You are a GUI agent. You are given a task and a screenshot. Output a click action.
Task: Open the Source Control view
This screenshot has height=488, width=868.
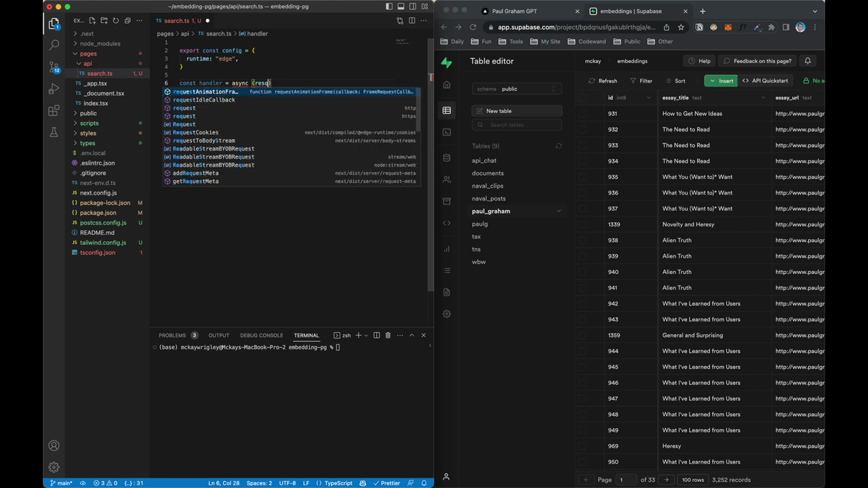click(54, 67)
